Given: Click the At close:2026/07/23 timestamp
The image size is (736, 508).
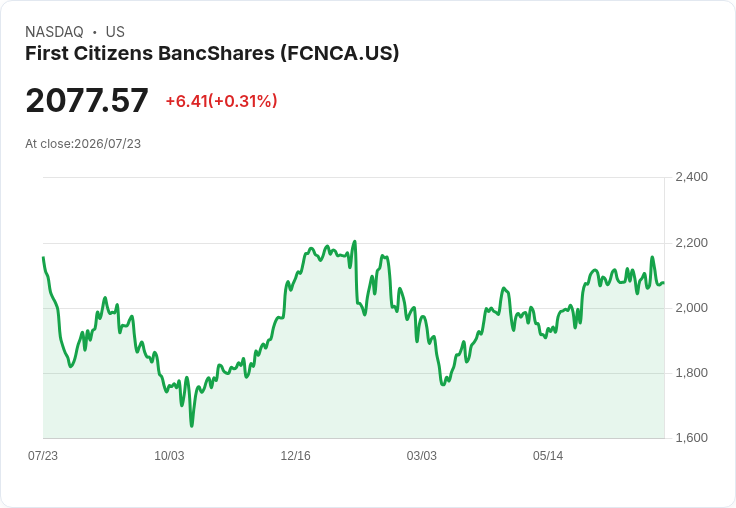Looking at the screenshot, I should click(x=83, y=144).
